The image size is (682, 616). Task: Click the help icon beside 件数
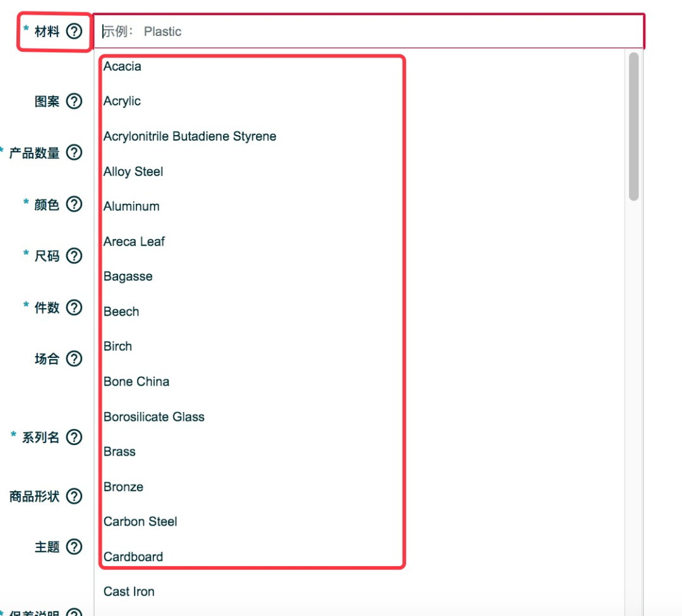(74, 307)
